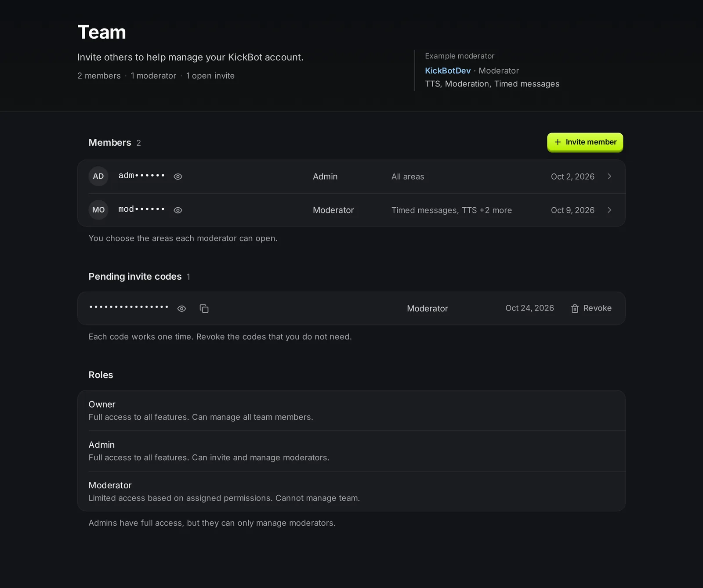Click the masked invite code dots
703x588 pixels.
click(x=129, y=307)
